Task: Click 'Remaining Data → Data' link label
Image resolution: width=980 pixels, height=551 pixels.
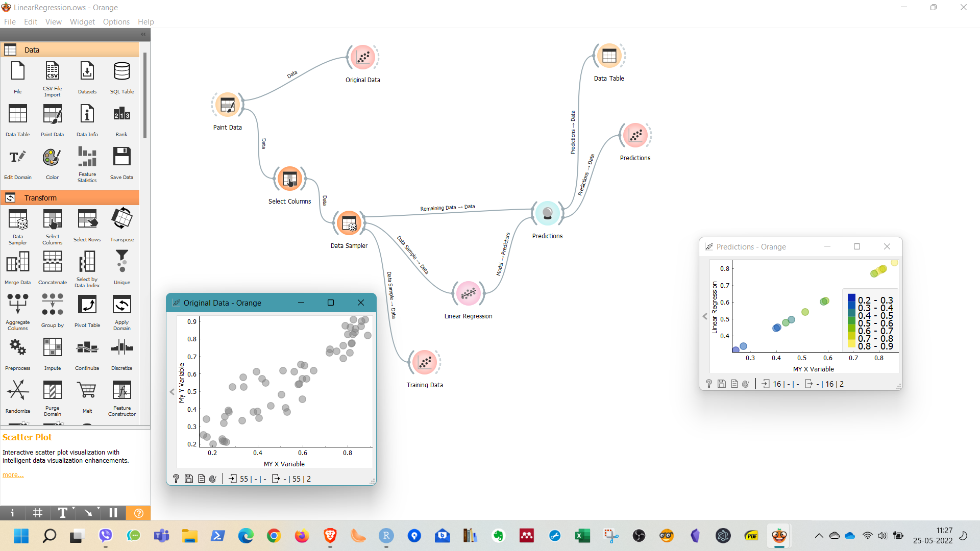Action: [x=448, y=208]
